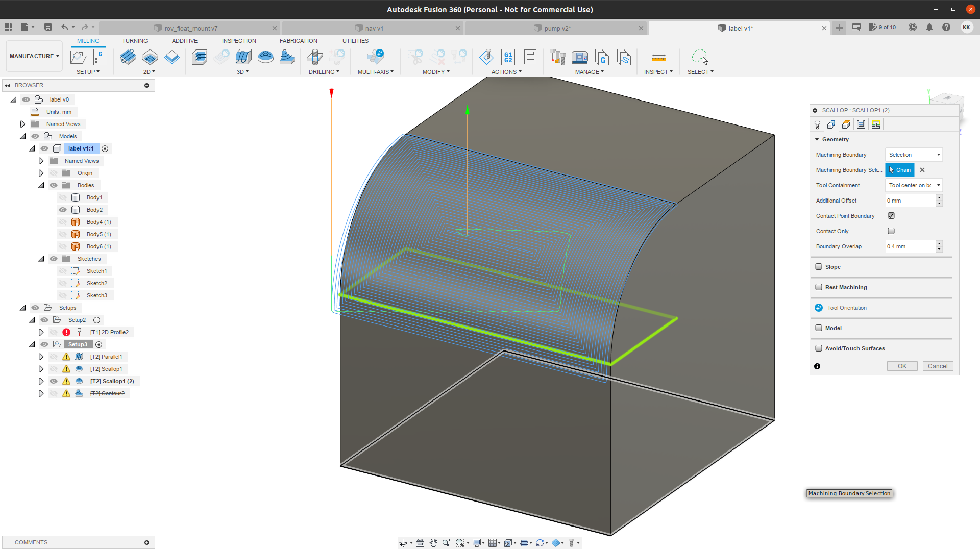Switch to the pump v2 document tab

[x=557, y=28]
